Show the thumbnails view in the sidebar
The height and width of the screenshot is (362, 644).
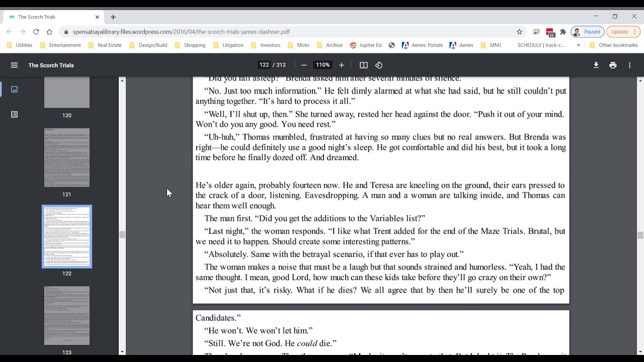click(x=14, y=89)
